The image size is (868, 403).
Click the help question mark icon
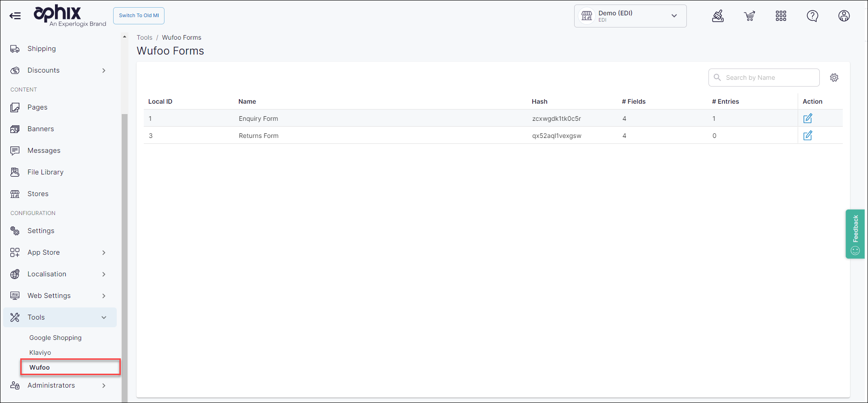tap(812, 16)
